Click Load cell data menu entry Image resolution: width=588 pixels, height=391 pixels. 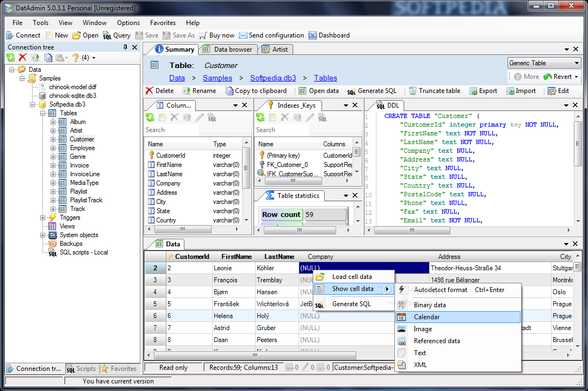(x=354, y=277)
